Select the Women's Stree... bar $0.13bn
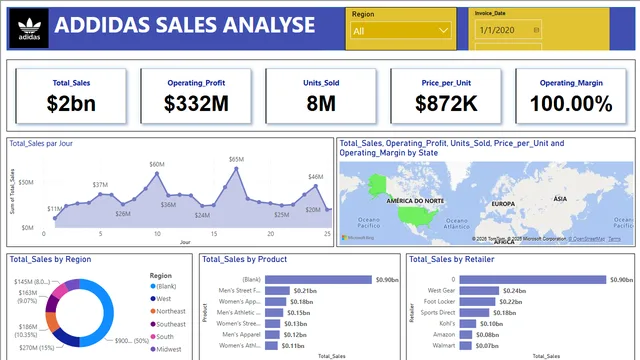 (x=272, y=324)
